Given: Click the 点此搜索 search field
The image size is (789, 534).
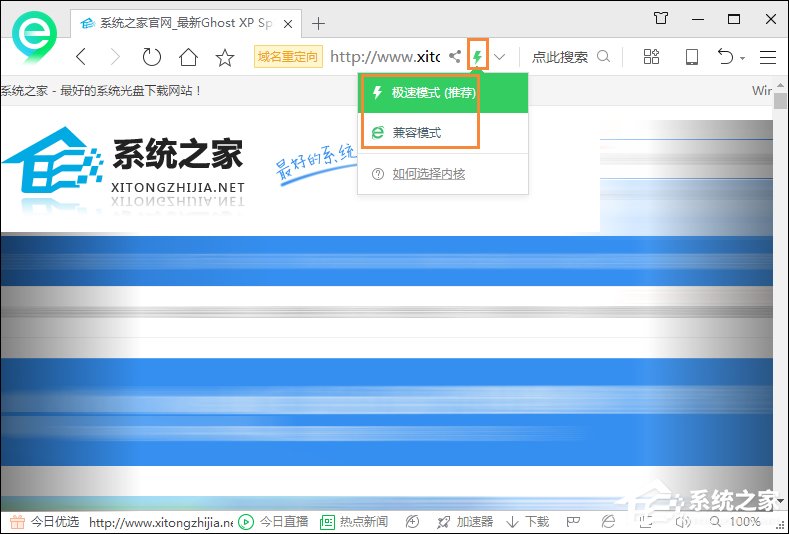Looking at the screenshot, I should (x=560, y=58).
